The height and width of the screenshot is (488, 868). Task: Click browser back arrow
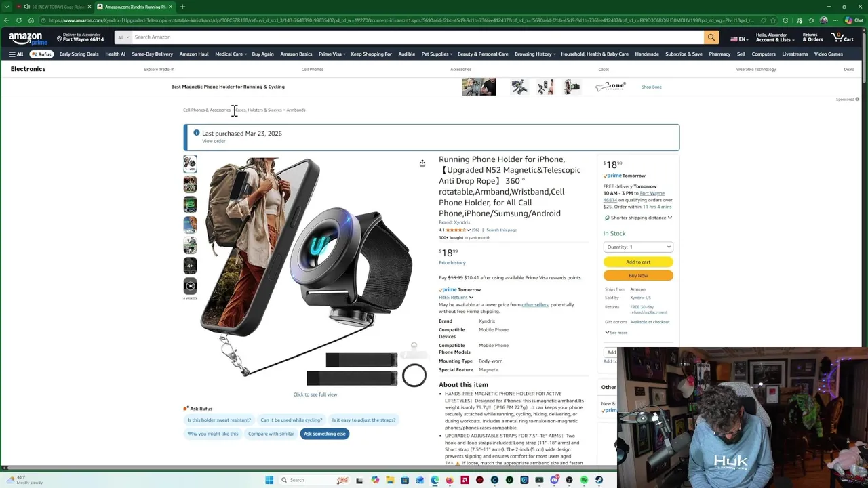[x=7, y=20]
